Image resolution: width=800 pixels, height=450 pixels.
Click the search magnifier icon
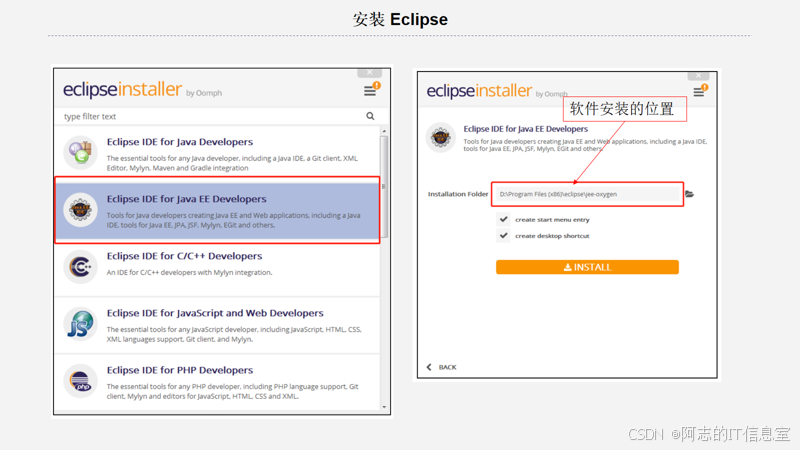coord(370,116)
